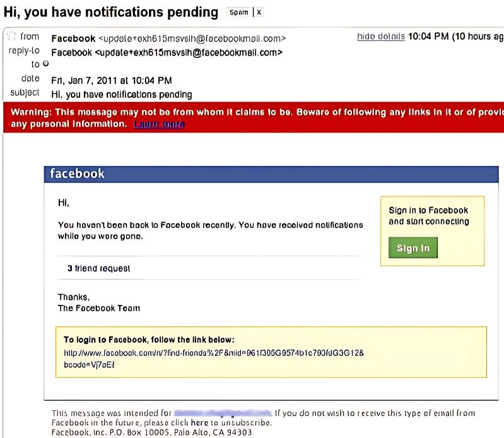Viewport: 504px width, 438px height.
Task: Click the sender name Facebook
Action: 73,38
